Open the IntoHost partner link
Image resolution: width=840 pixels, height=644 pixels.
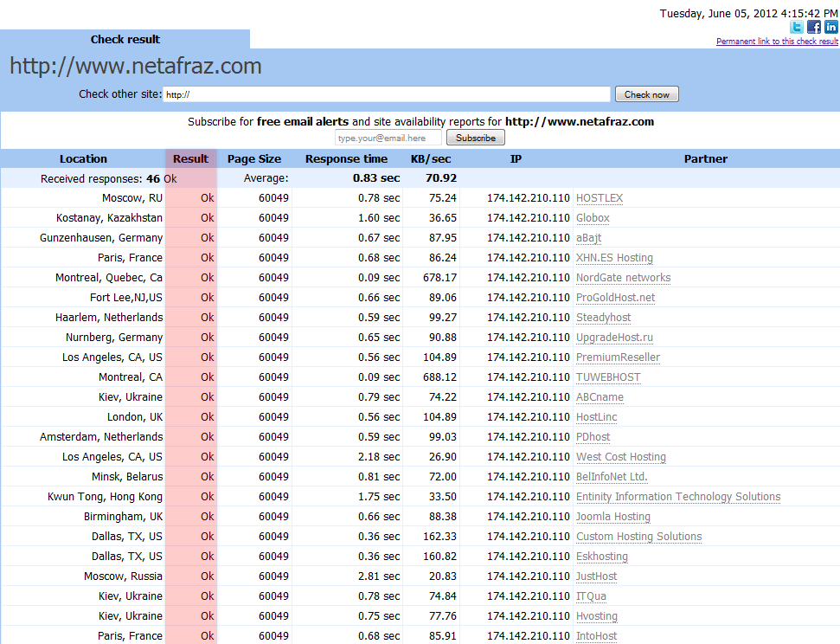[596, 636]
